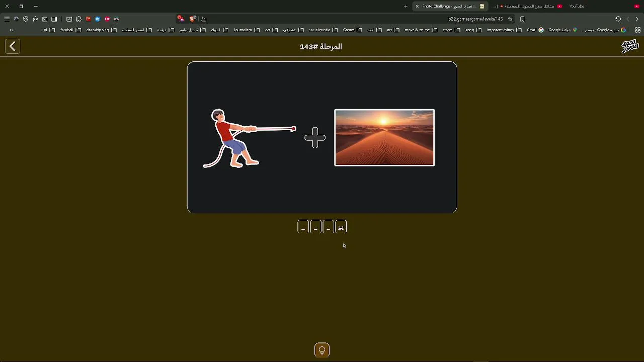Click the المرحلة #143 level title
This screenshot has height=362, width=644.
point(321,46)
